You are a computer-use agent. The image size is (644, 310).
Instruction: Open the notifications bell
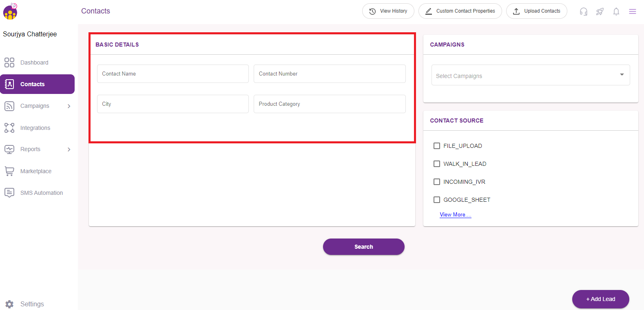click(616, 11)
